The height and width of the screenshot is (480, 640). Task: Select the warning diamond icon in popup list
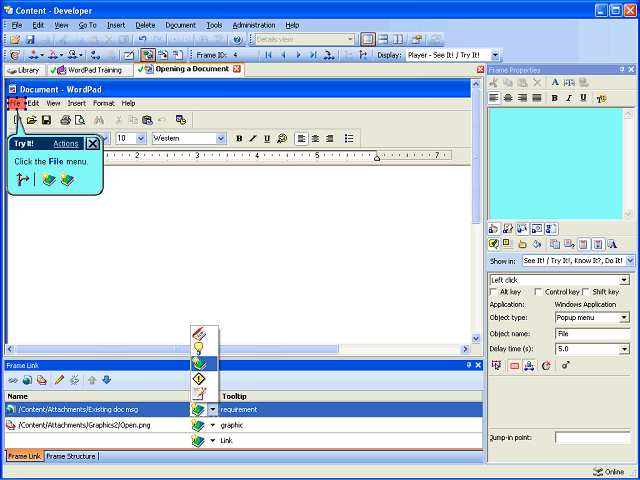coord(199,379)
